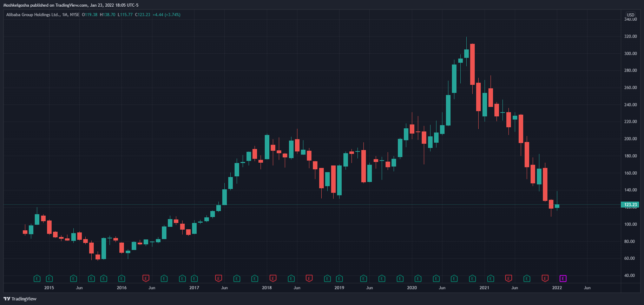Click the red earnings marker before Jun 2017
The width and height of the screenshot is (644, 305).
[x=218, y=279]
